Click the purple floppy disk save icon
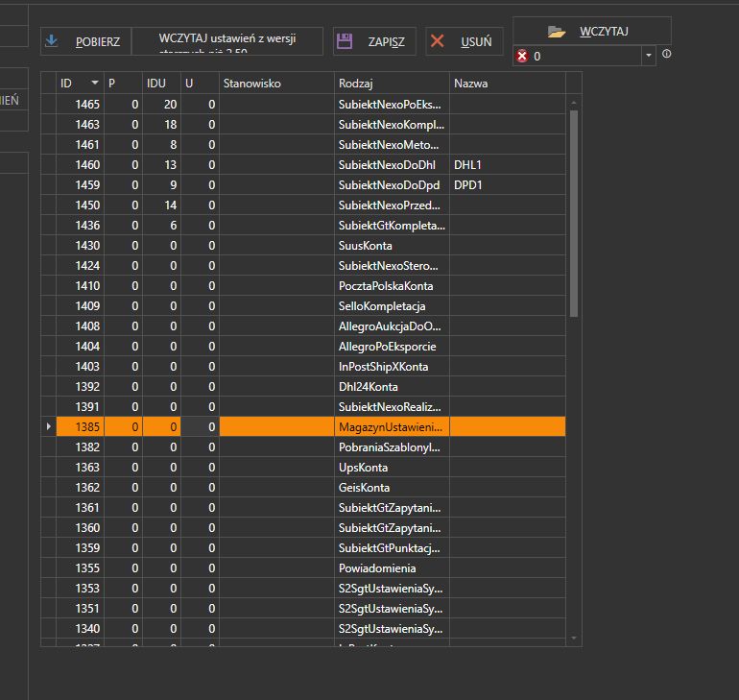 click(x=345, y=41)
